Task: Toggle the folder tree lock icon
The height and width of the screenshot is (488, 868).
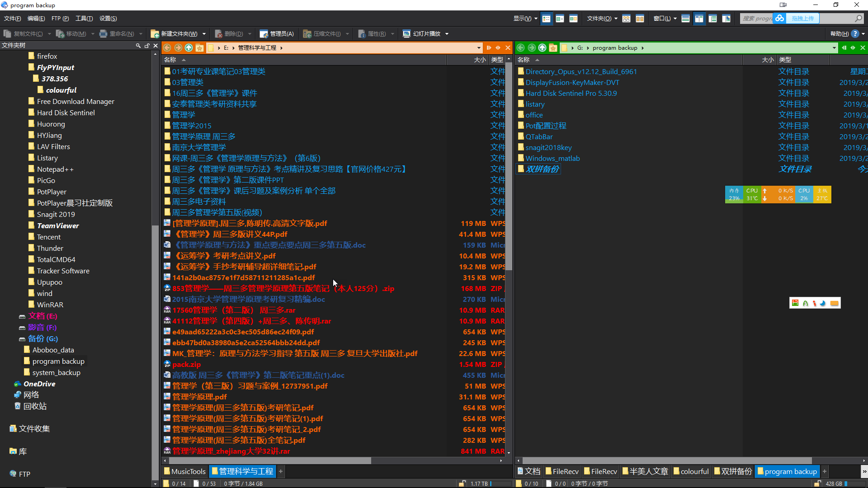Action: coord(147,46)
